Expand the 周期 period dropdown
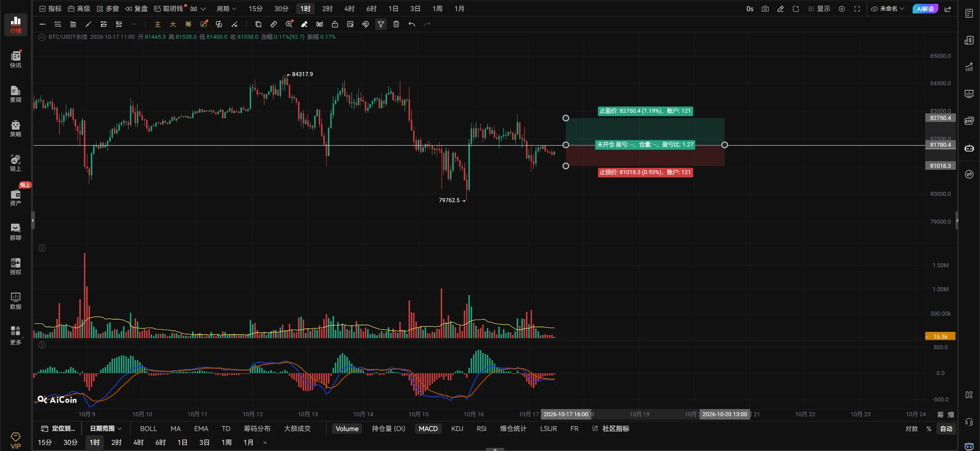Screen dimensions: 980x451 point(226,9)
